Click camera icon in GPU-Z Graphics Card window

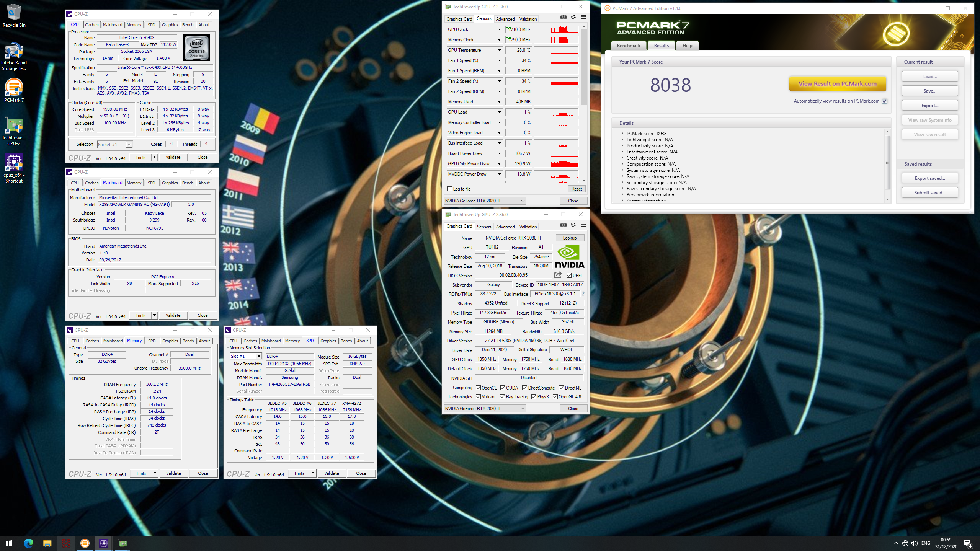pyautogui.click(x=563, y=225)
